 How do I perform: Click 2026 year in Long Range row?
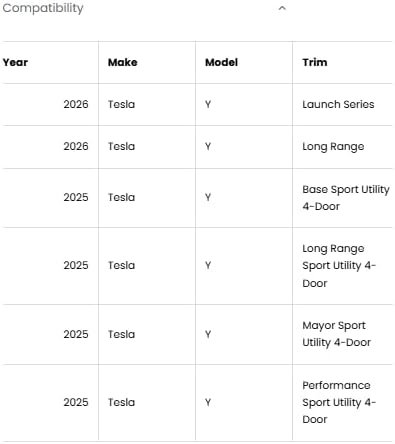76,146
